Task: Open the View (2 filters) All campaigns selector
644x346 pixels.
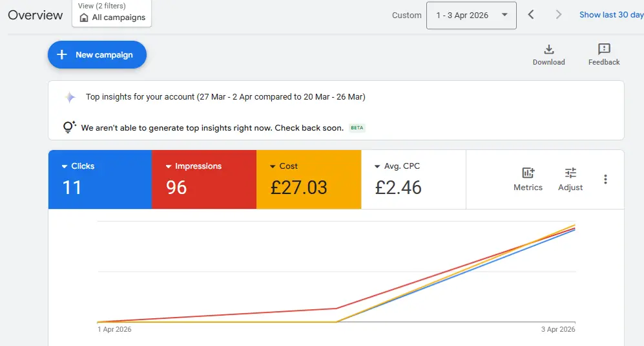Action: [112, 13]
